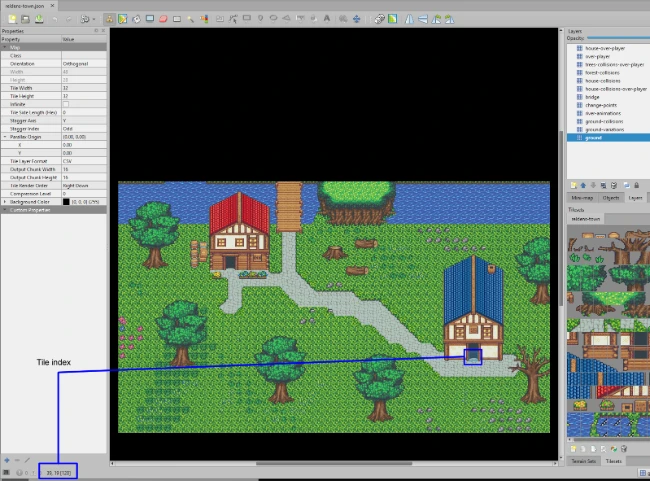Collapse the Parallax Origin property
Screen dimensions: 650x481
5,136
